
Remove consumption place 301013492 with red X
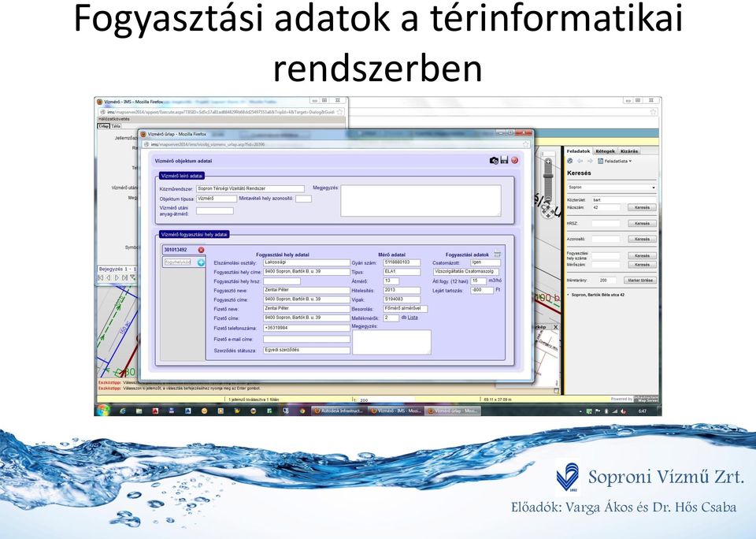click(201, 250)
